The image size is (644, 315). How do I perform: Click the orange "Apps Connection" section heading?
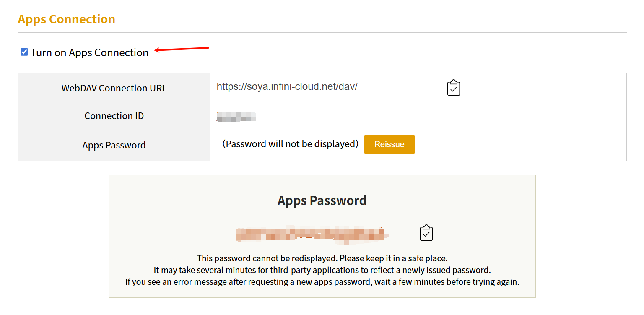point(66,19)
